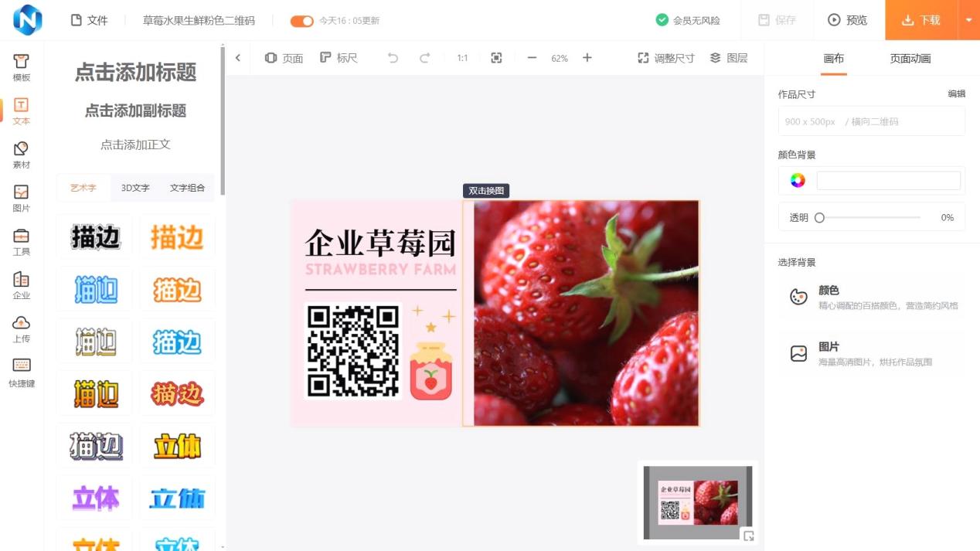Open the 图片 images panel
This screenshot has width=980, height=551.
[21, 196]
